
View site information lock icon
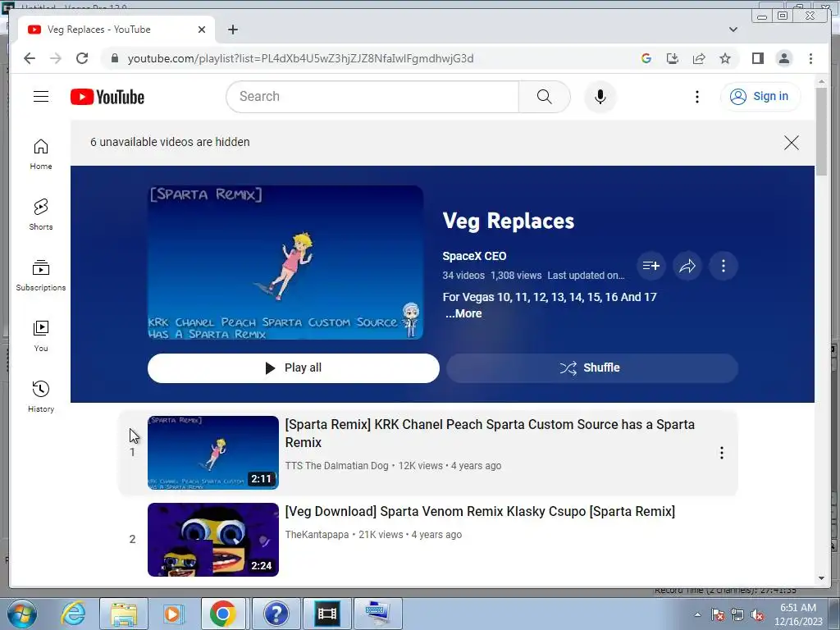[114, 58]
